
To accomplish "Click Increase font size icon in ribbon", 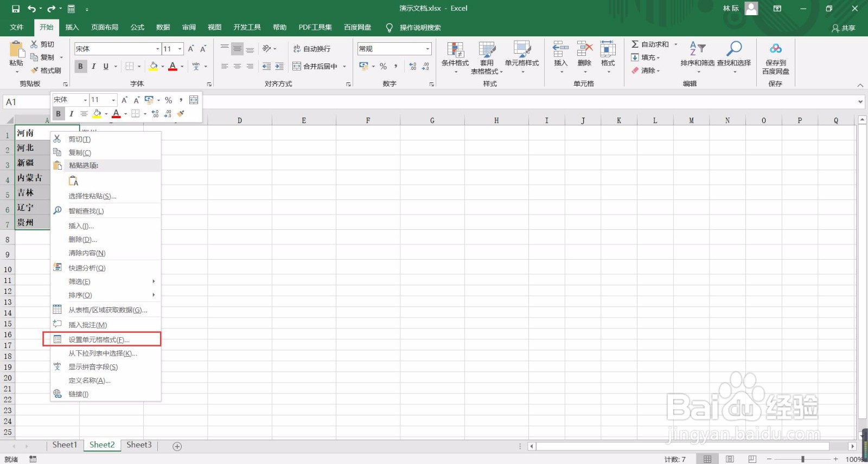I will pyautogui.click(x=191, y=49).
